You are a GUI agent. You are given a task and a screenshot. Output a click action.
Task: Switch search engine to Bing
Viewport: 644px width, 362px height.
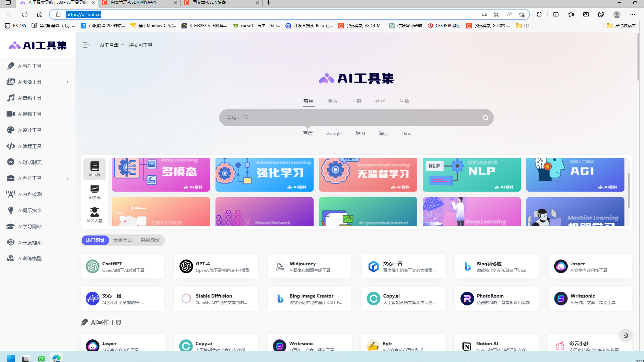pos(407,133)
